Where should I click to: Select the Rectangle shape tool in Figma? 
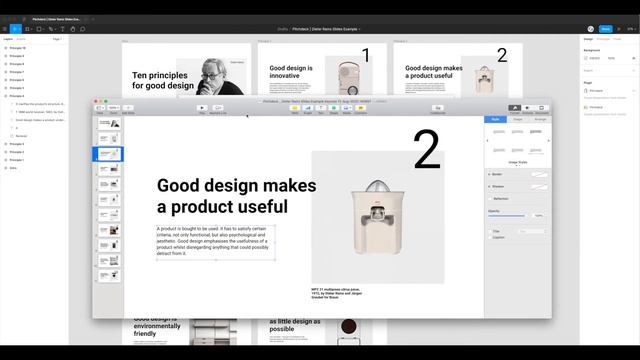pyautogui.click(x=40, y=29)
